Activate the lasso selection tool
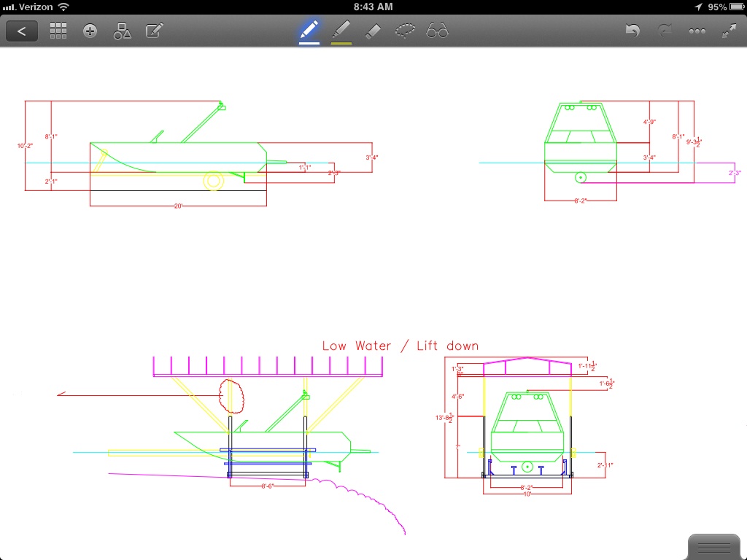Viewport: 747px width, 560px height. [405, 31]
